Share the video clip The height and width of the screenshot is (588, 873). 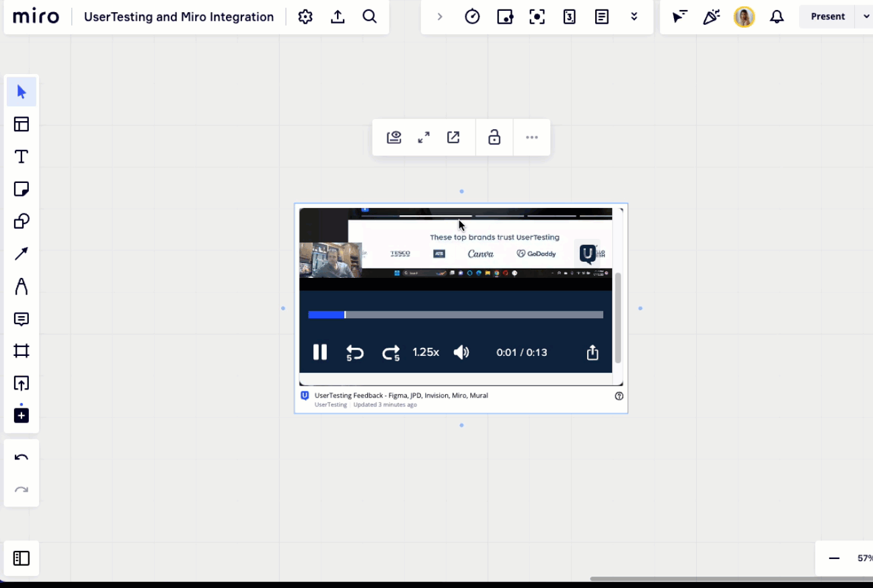593,352
